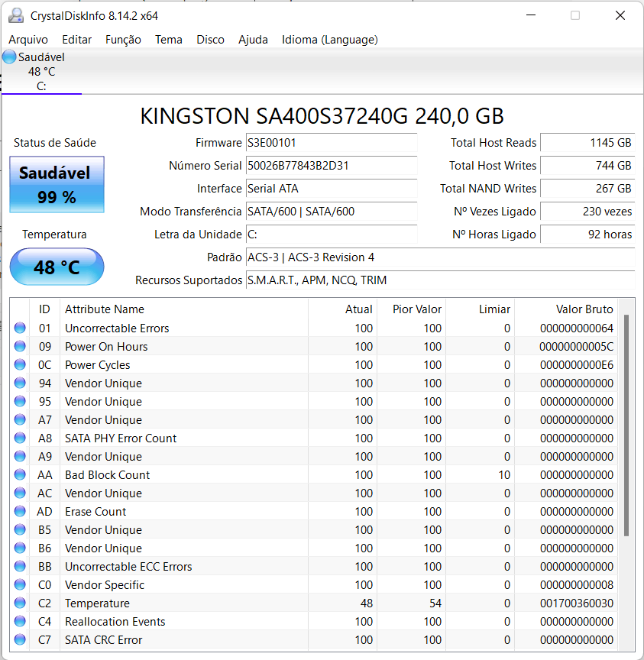Open the Idioma (Language) menu
This screenshot has height=660, width=644.
[x=329, y=40]
